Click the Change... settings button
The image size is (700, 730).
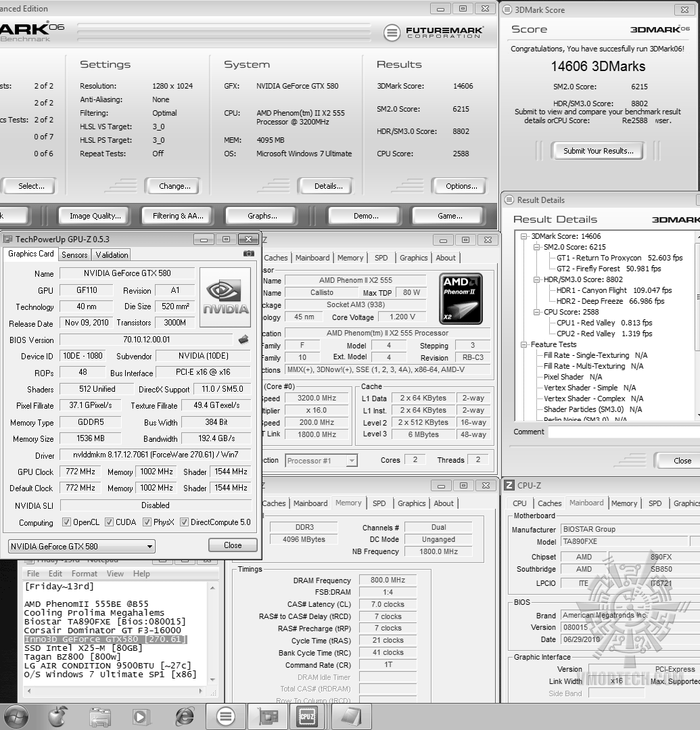tap(174, 186)
